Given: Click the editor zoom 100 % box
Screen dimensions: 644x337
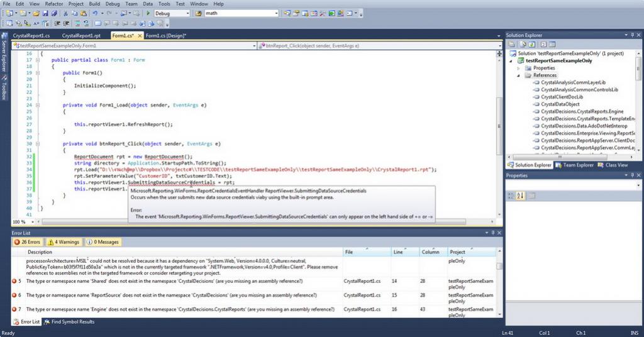Looking at the screenshot, I should coord(23,222).
